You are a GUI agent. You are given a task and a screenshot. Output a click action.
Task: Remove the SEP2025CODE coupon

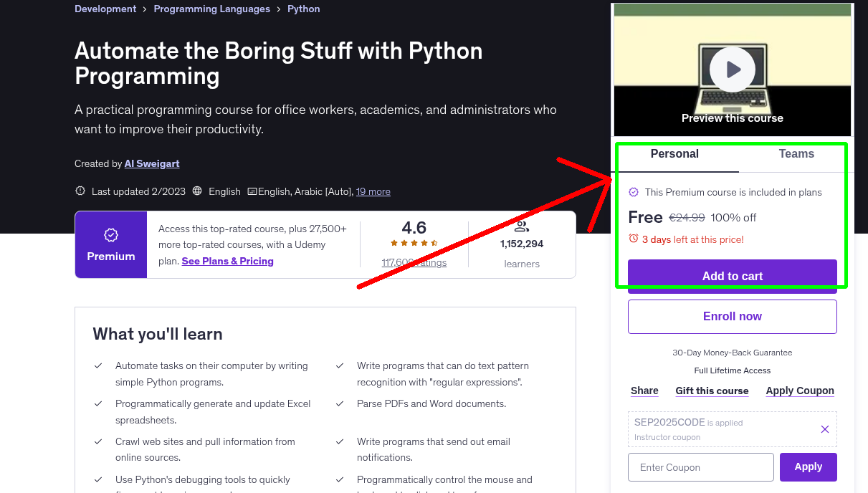[x=825, y=429]
